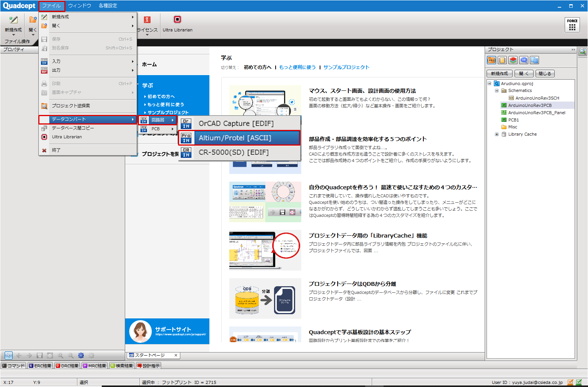Click the gray gear icon in bottom toolbar

click(91, 356)
